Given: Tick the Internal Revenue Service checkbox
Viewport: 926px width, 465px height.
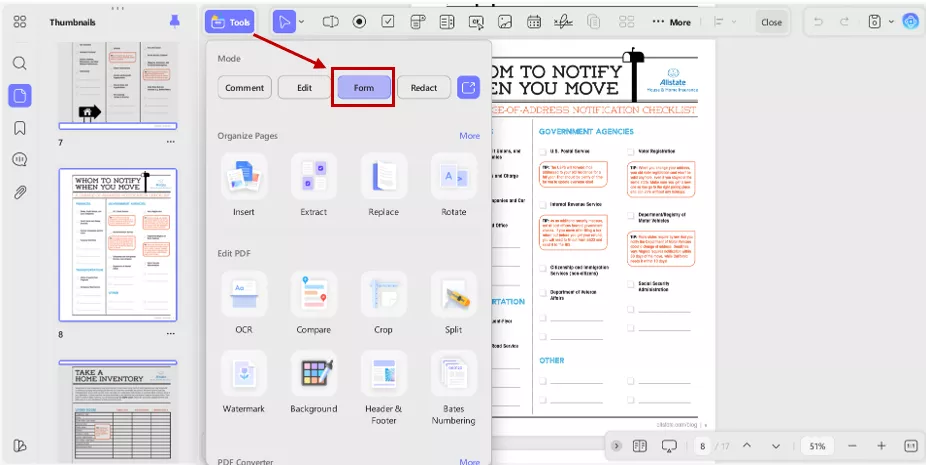Looking at the screenshot, I should tap(543, 204).
